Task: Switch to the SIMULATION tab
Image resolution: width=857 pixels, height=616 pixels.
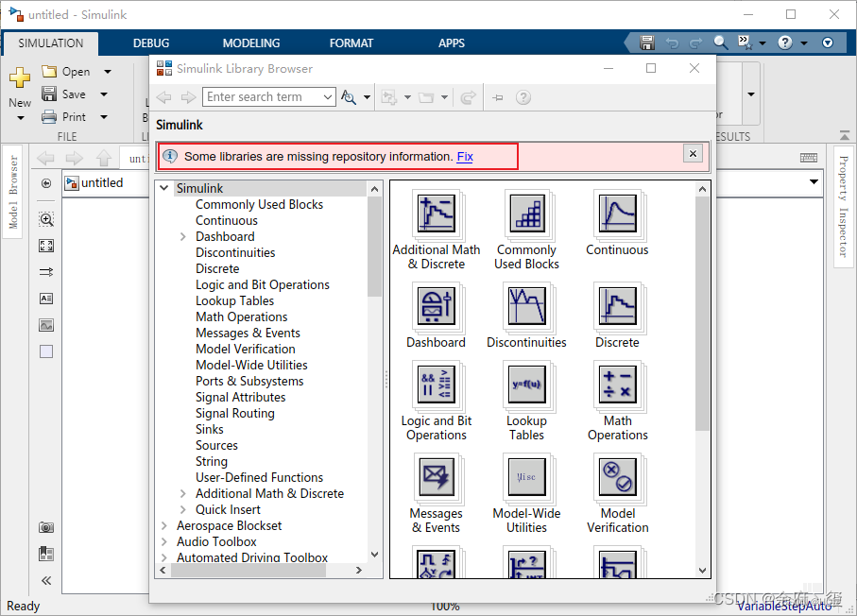Action: pos(51,43)
